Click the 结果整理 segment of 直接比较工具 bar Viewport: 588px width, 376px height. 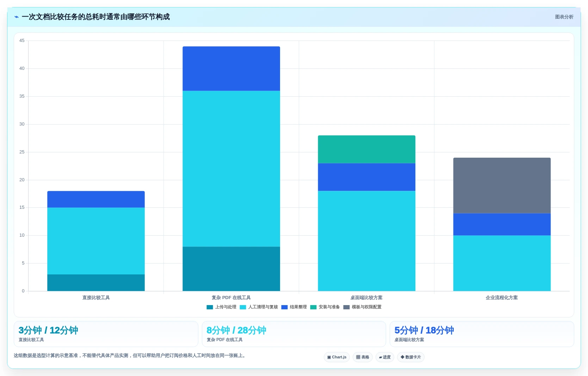[x=96, y=199]
